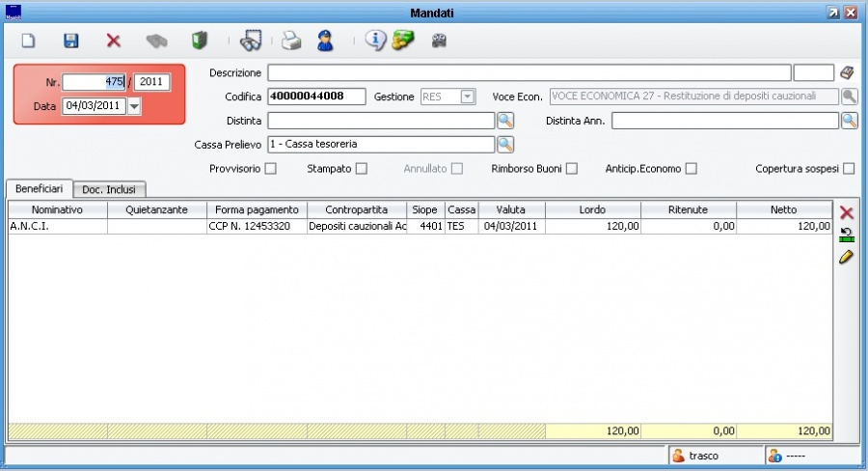This screenshot has width=868, height=471.
Task: Select the Beneficiari tab
Action: tap(39, 188)
